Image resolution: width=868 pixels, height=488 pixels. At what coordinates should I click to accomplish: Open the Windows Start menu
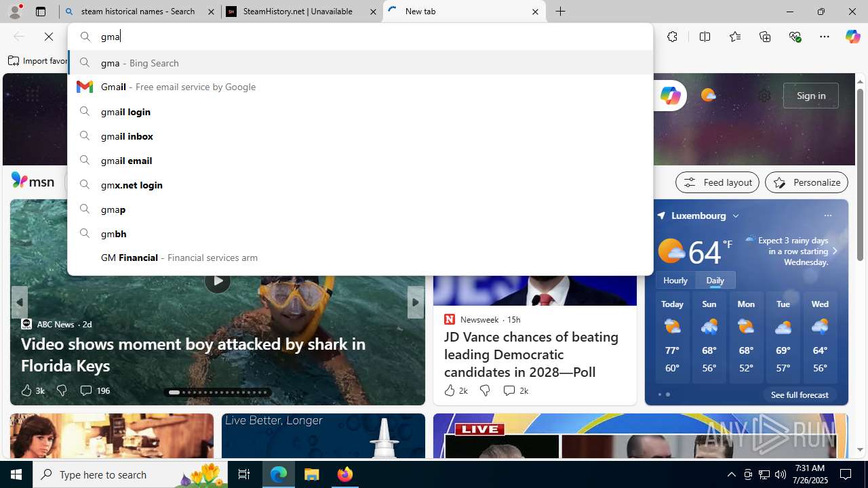[x=16, y=474]
